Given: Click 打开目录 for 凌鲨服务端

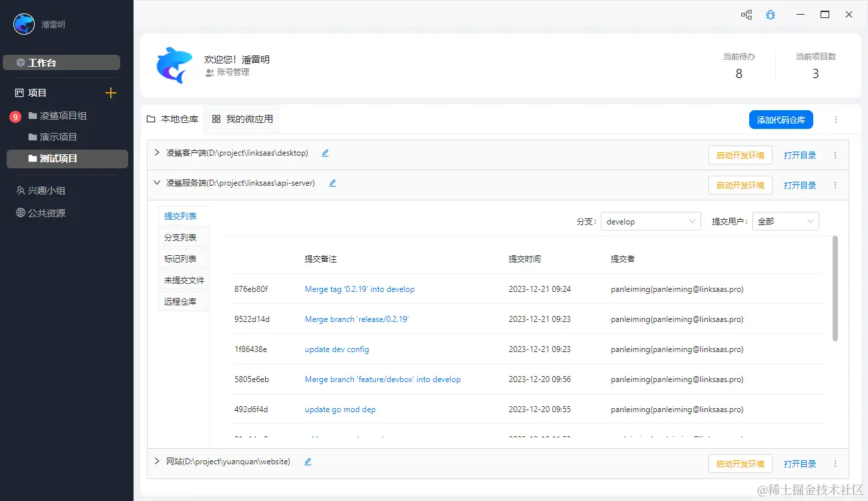Looking at the screenshot, I should 800,185.
